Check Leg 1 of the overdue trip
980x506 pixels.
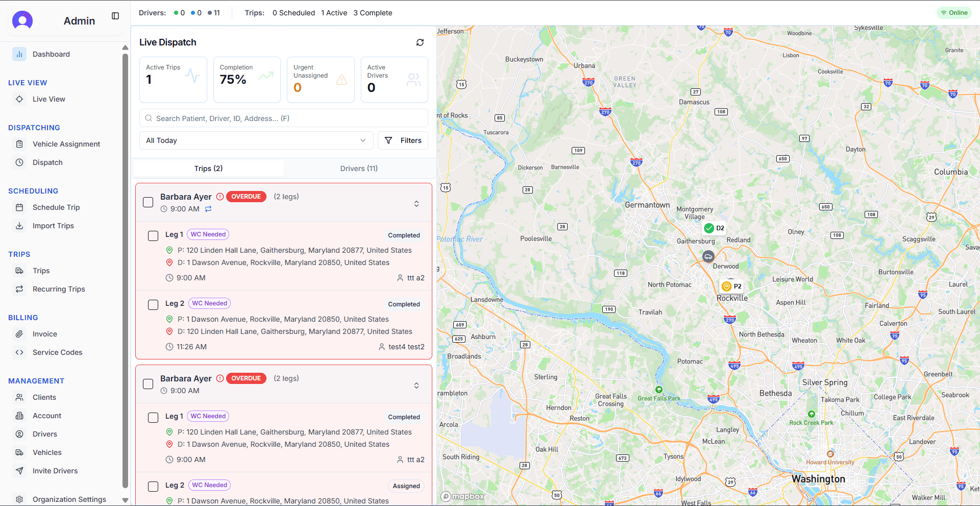(153, 236)
